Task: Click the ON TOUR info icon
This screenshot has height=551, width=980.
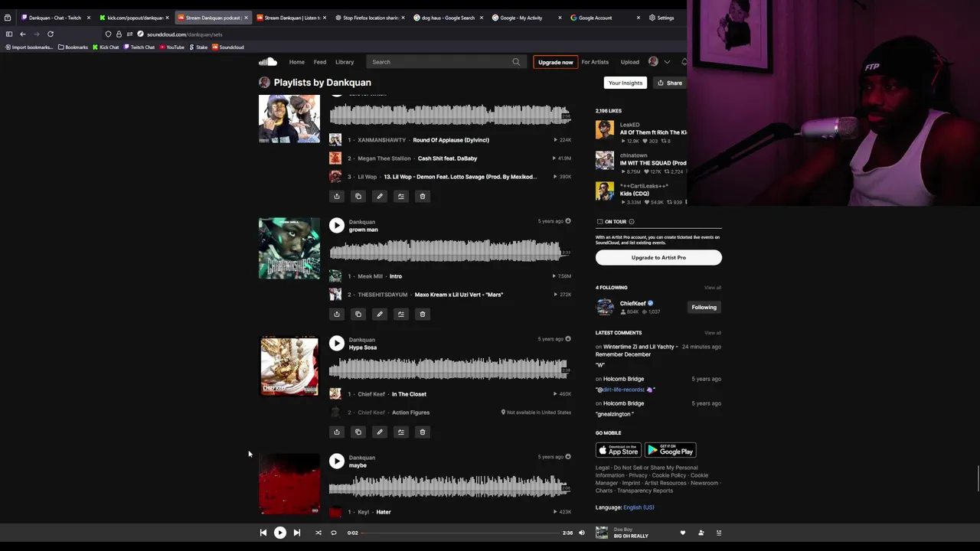Action: point(632,222)
